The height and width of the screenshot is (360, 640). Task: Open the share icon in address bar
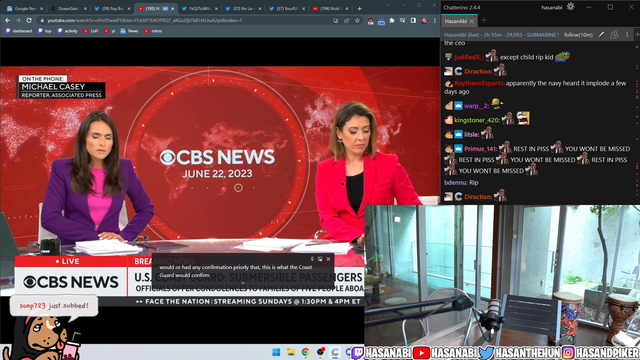[x=347, y=20]
